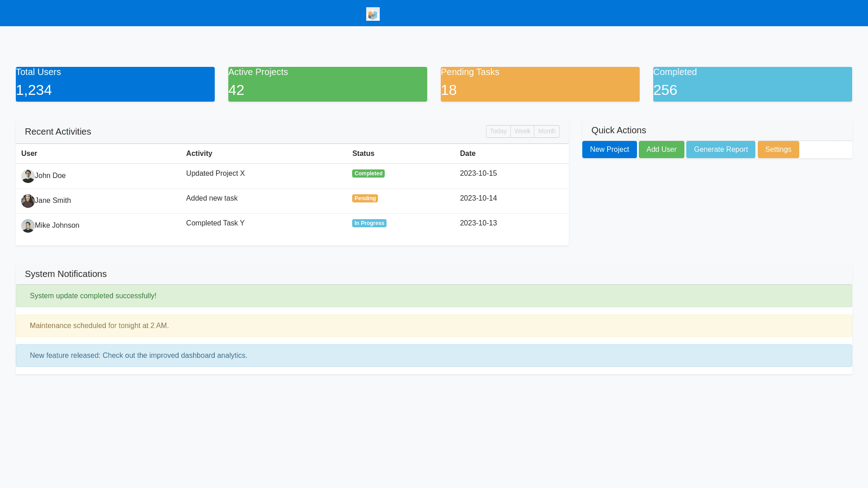Click the system update success notification
This screenshot has height=488, width=868.
pyautogui.click(x=434, y=296)
